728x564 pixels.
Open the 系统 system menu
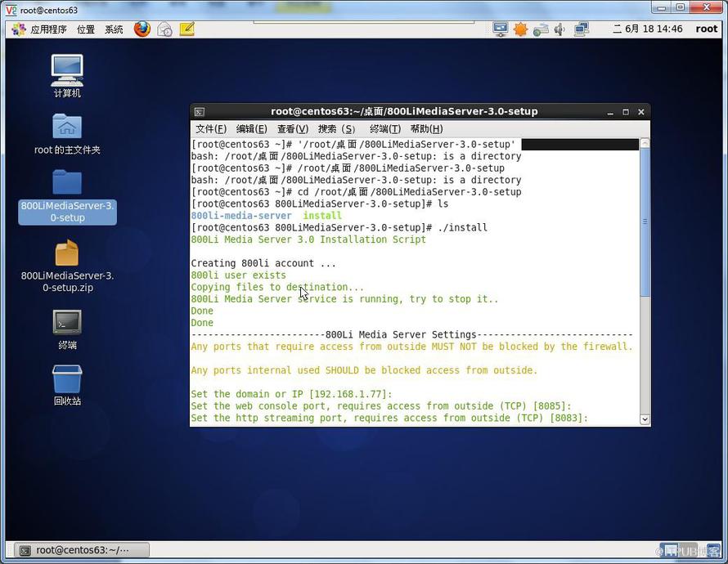coord(113,29)
